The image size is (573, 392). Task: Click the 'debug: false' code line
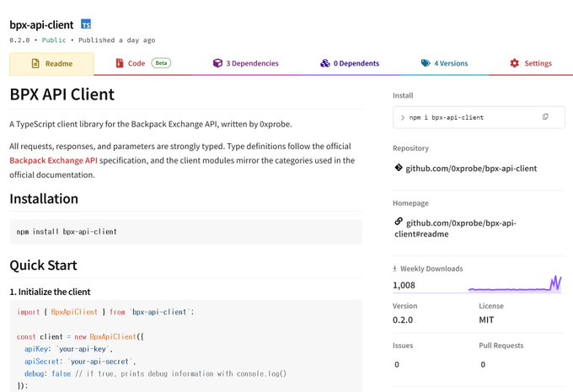pos(155,373)
